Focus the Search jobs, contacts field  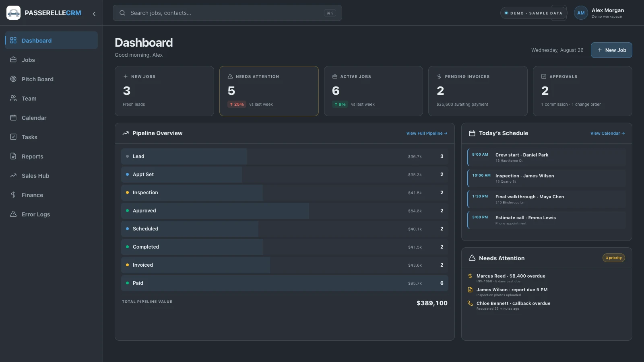227,13
